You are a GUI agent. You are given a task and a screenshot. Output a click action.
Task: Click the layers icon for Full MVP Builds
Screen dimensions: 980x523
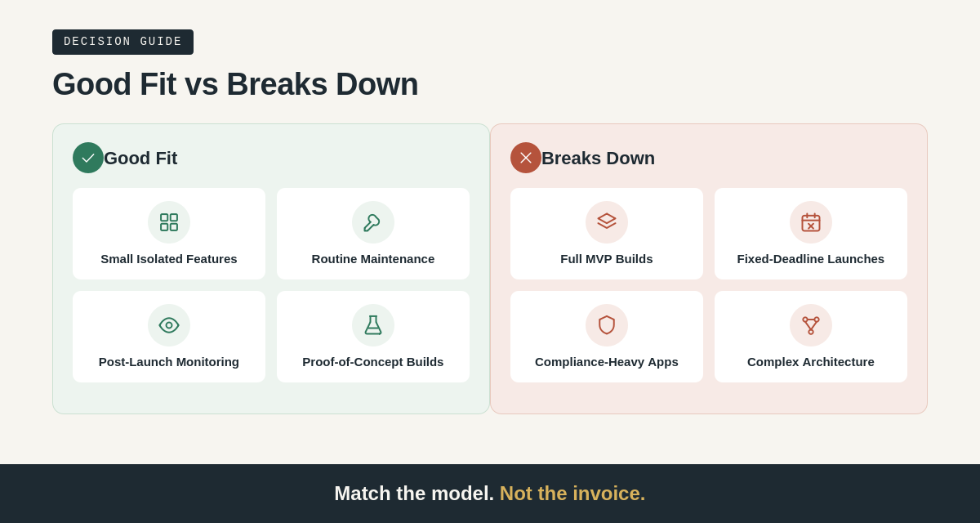click(x=607, y=222)
